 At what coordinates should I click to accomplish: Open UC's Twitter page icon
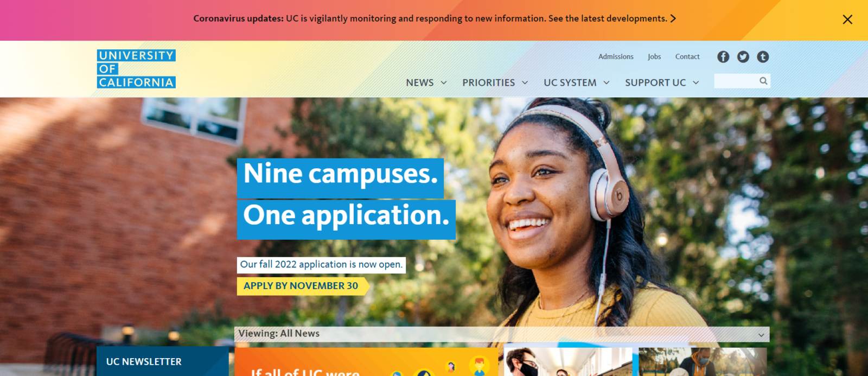743,57
